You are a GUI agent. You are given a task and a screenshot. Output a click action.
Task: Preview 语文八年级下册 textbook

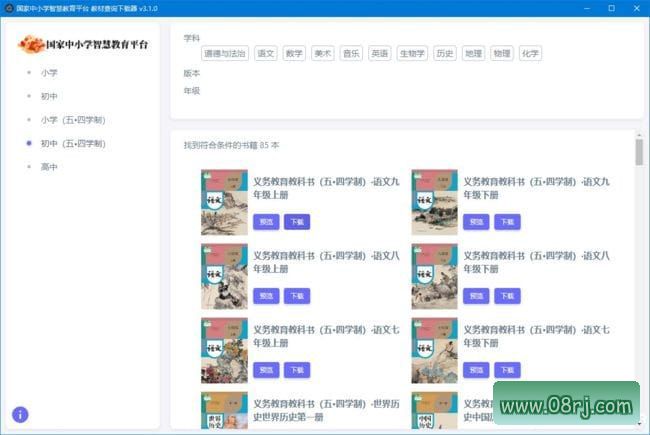pos(476,296)
